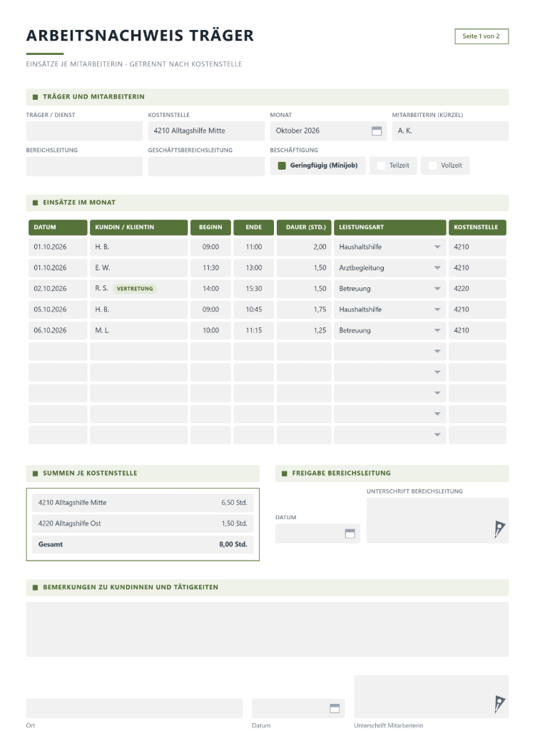Click the Bemerkungen text area
This screenshot has width=535, height=756.
[x=267, y=630]
